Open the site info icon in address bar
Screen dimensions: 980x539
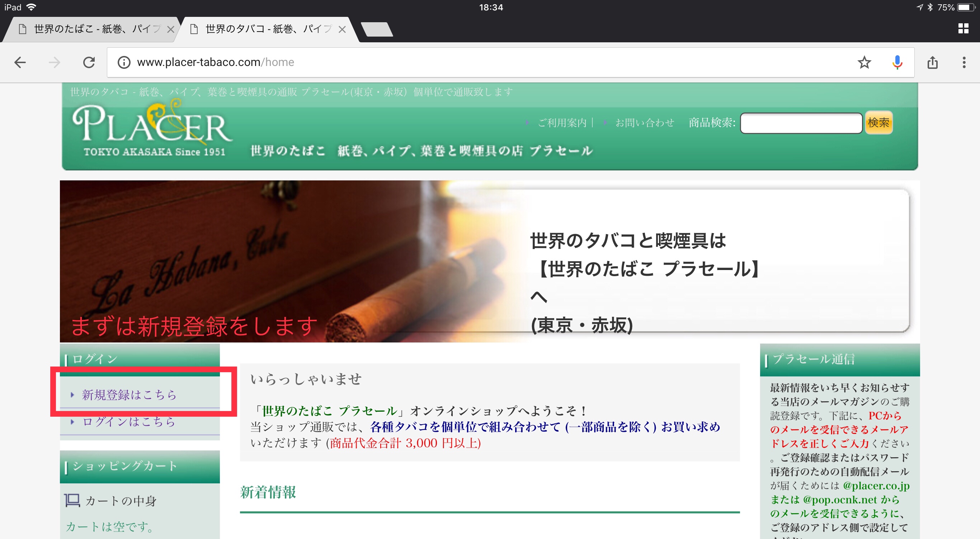pyautogui.click(x=124, y=62)
